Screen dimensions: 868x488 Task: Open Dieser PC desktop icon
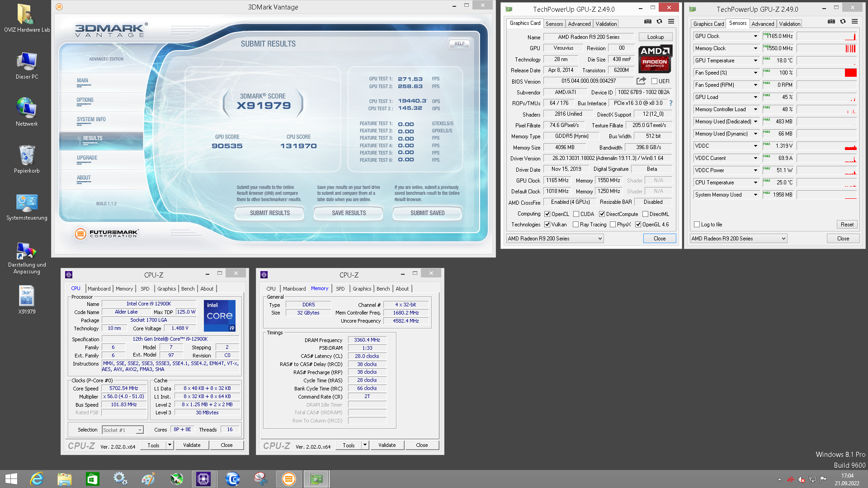(27, 66)
